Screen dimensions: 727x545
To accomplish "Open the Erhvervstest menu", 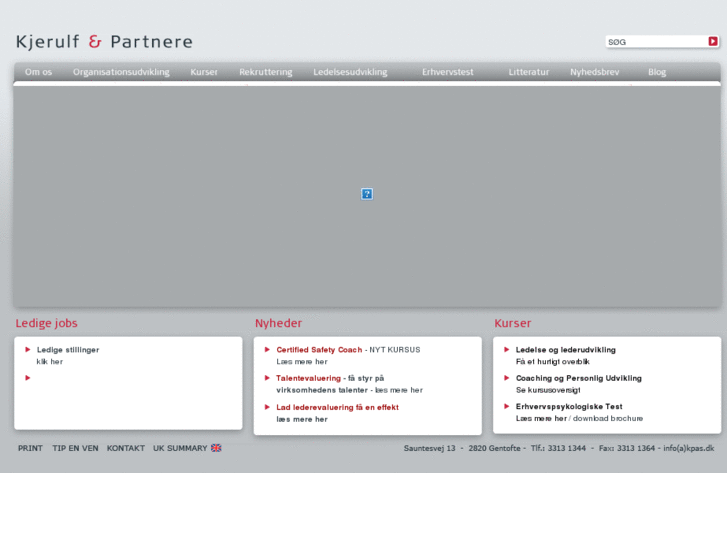I will (447, 72).
